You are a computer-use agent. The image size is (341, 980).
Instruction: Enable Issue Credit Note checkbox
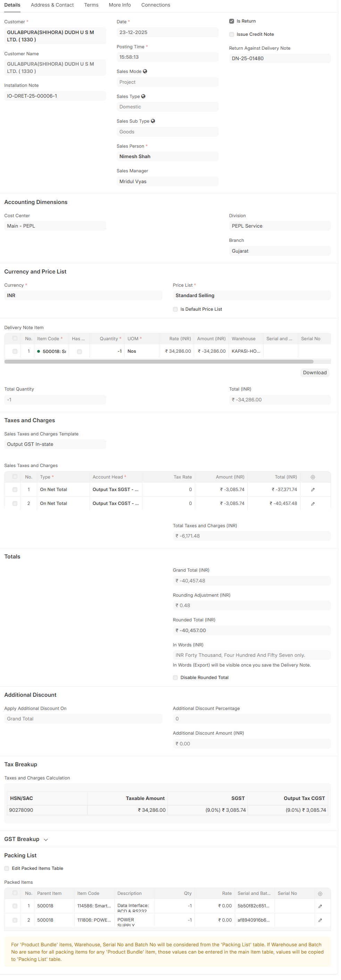[232, 34]
